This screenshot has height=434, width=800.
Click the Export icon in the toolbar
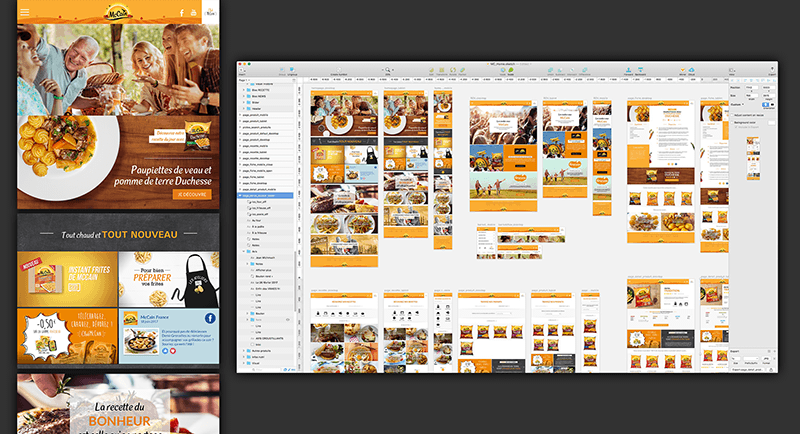pos(772,69)
